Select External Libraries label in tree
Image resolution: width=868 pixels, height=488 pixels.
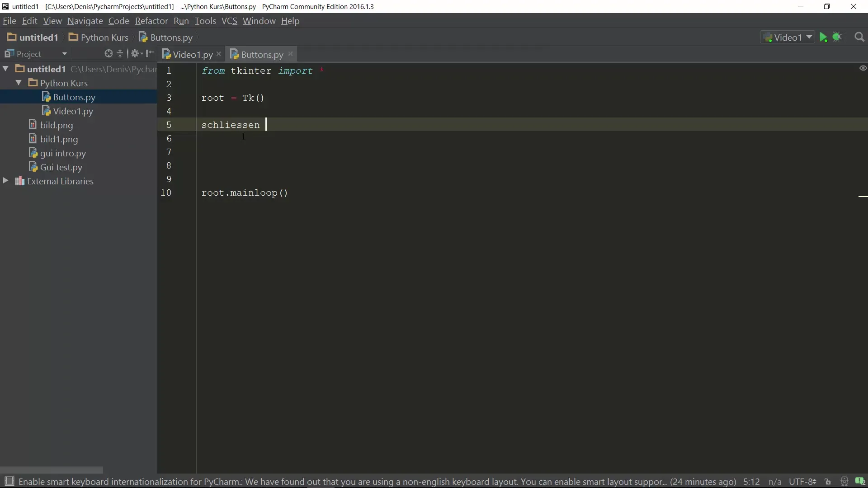60,181
